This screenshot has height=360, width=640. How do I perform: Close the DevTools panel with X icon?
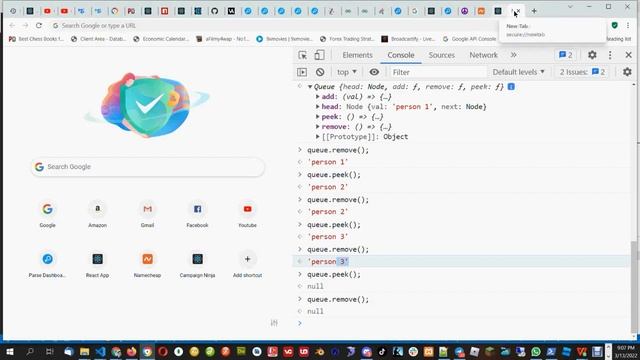[628, 55]
